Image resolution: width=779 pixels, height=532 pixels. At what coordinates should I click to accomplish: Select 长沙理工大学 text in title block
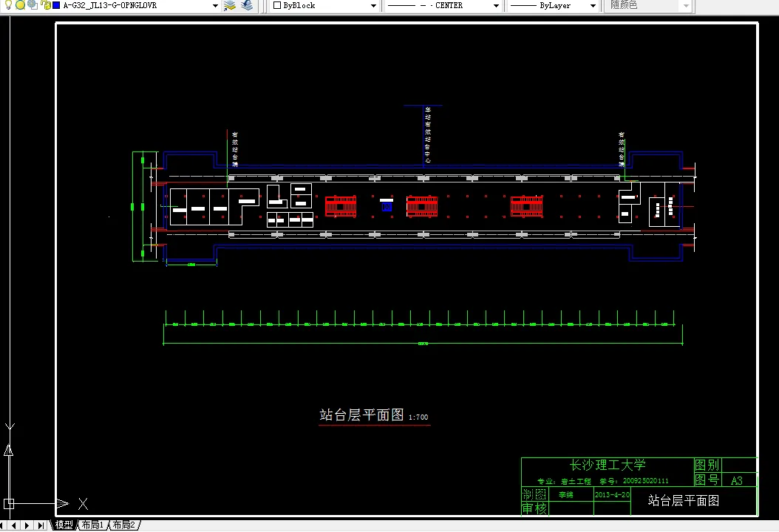[x=607, y=465]
